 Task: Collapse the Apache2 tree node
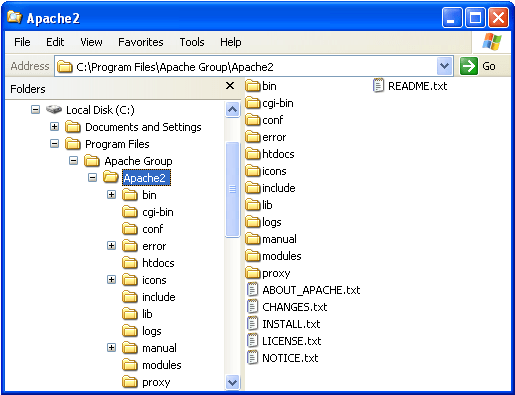[92, 177]
